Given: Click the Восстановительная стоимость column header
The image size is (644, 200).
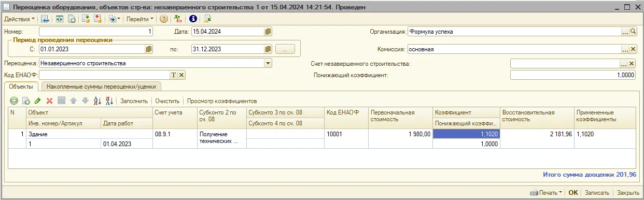Looking at the screenshot, I should 537,118.
